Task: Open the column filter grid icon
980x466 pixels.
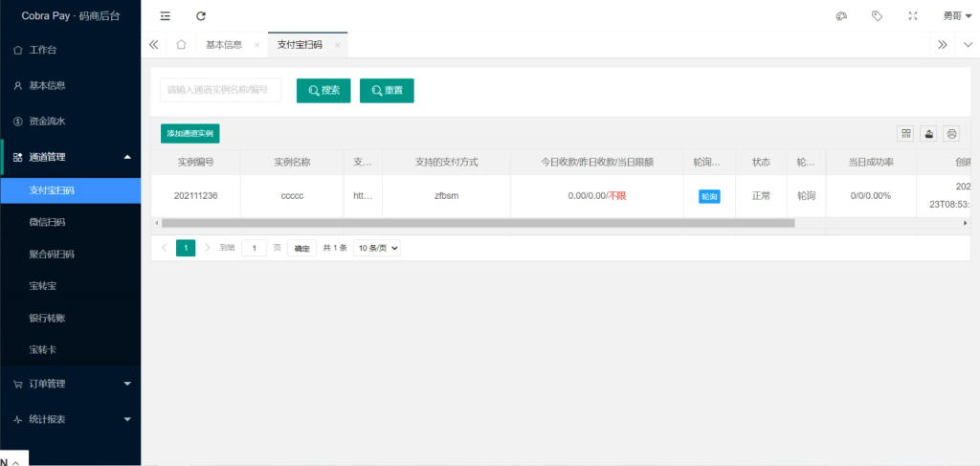Action: (905, 134)
